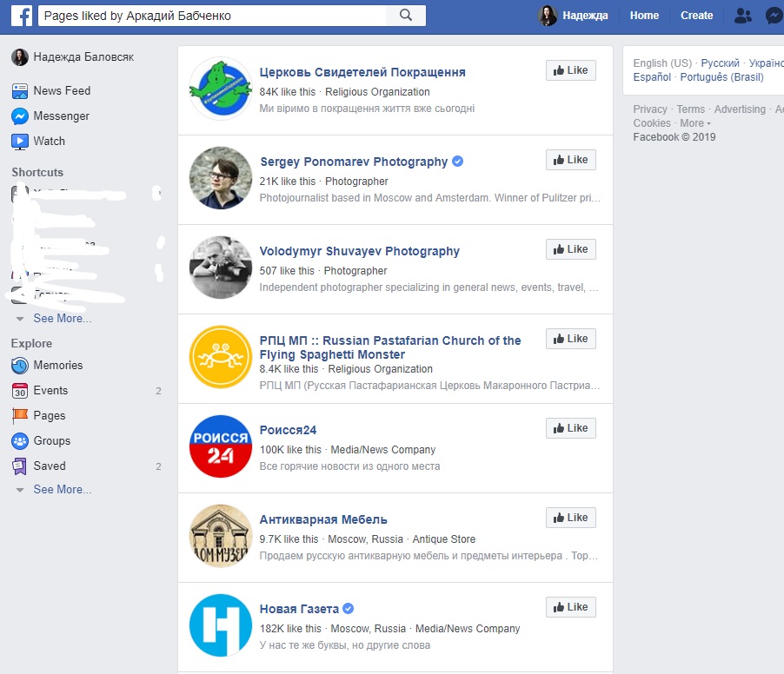Click the Facebook logo icon
This screenshot has height=674, width=784.
[22, 16]
